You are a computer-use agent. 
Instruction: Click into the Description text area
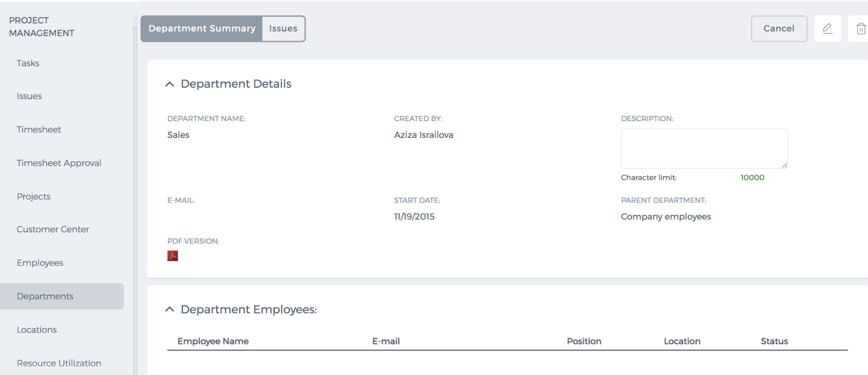tap(704, 149)
